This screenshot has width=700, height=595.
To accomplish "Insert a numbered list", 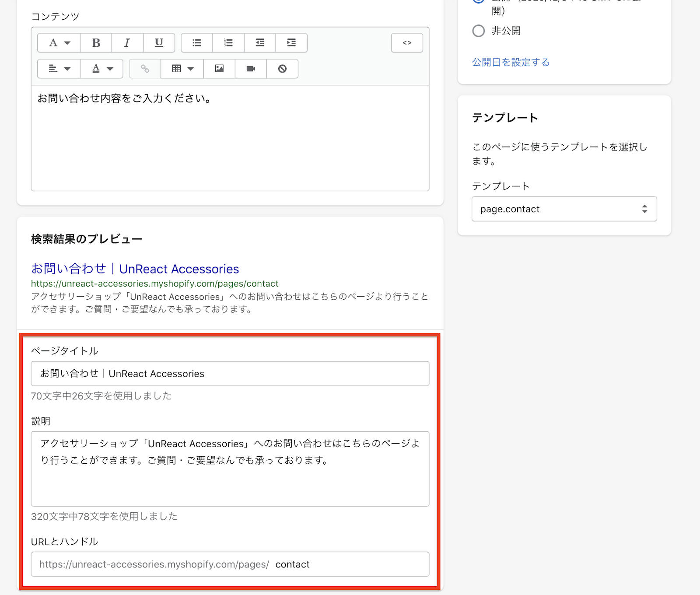I will tap(228, 43).
